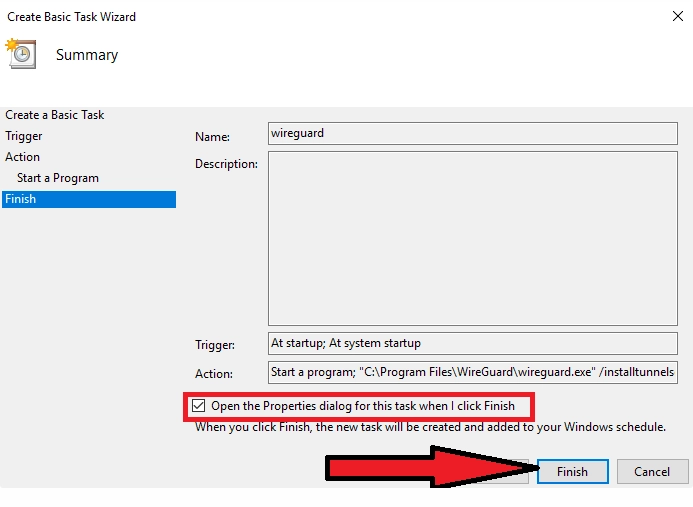
Task: Click the Create Basic Task Wizard title bar
Action: point(300,17)
